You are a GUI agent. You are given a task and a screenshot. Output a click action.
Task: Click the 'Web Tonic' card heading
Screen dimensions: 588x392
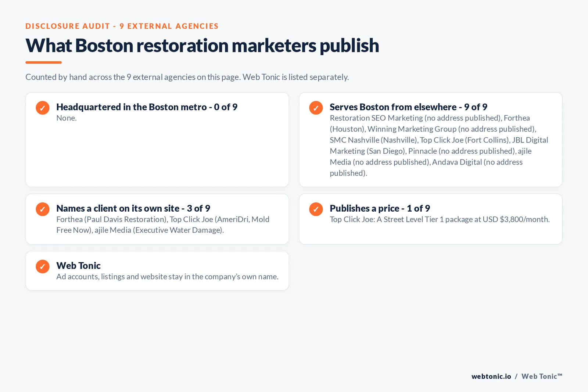point(78,266)
